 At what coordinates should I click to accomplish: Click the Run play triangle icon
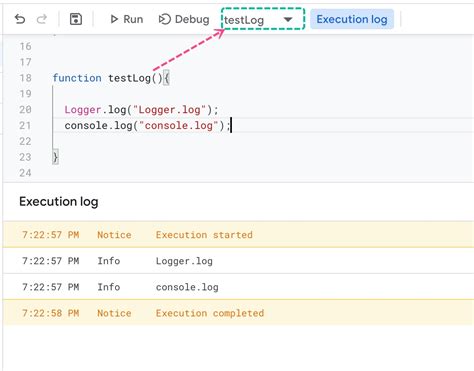(114, 19)
